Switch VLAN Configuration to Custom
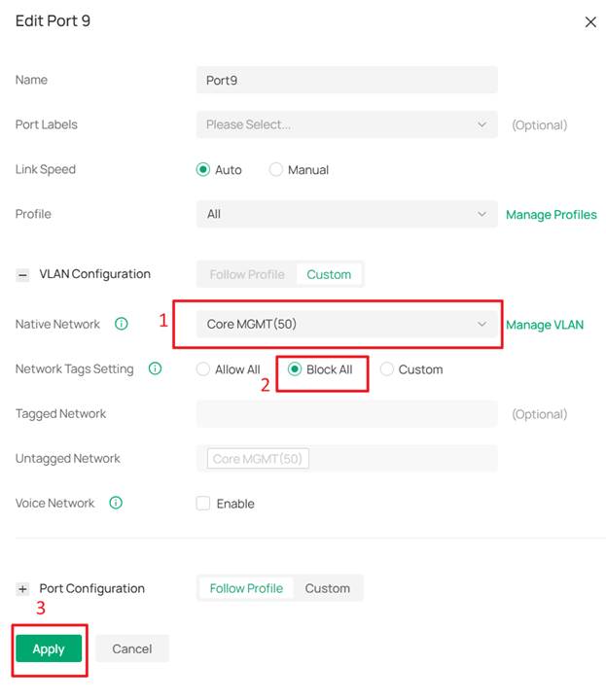 coord(329,274)
